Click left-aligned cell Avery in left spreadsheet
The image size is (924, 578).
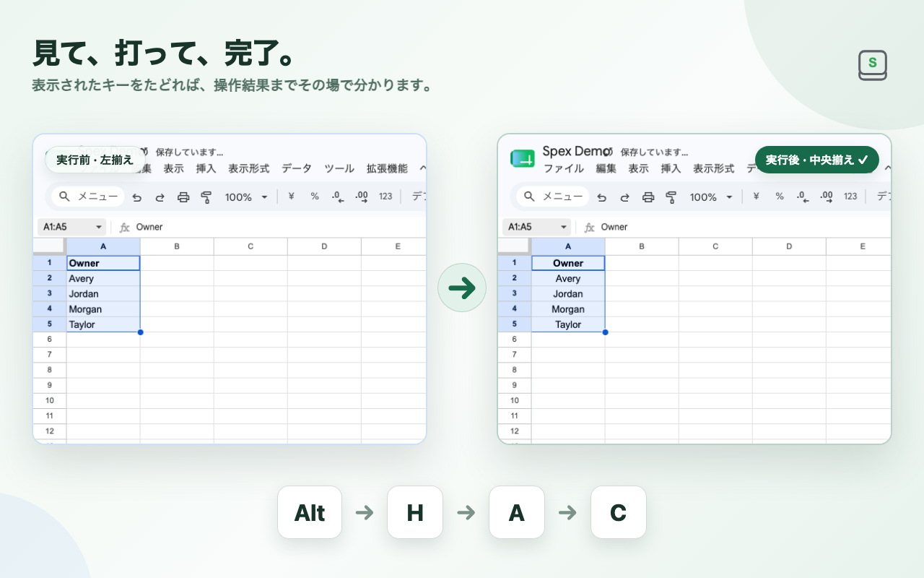[x=103, y=278]
